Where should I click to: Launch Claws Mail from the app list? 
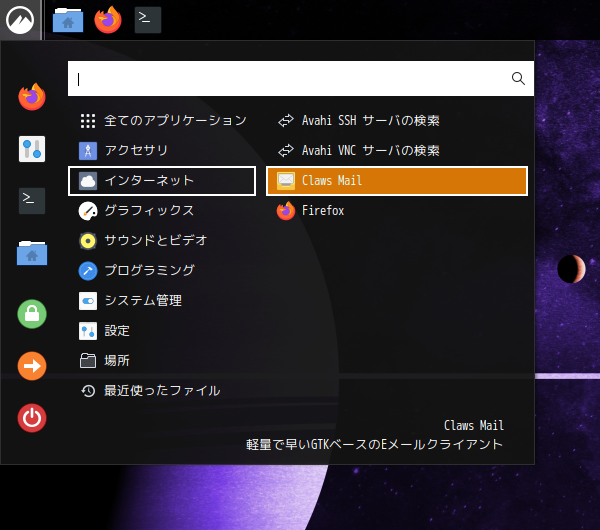(x=397, y=181)
